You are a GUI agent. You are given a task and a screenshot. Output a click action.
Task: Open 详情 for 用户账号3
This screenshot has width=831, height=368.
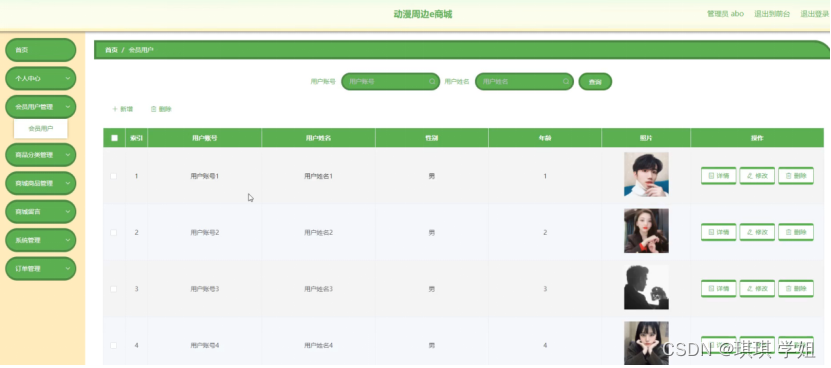[x=718, y=288]
